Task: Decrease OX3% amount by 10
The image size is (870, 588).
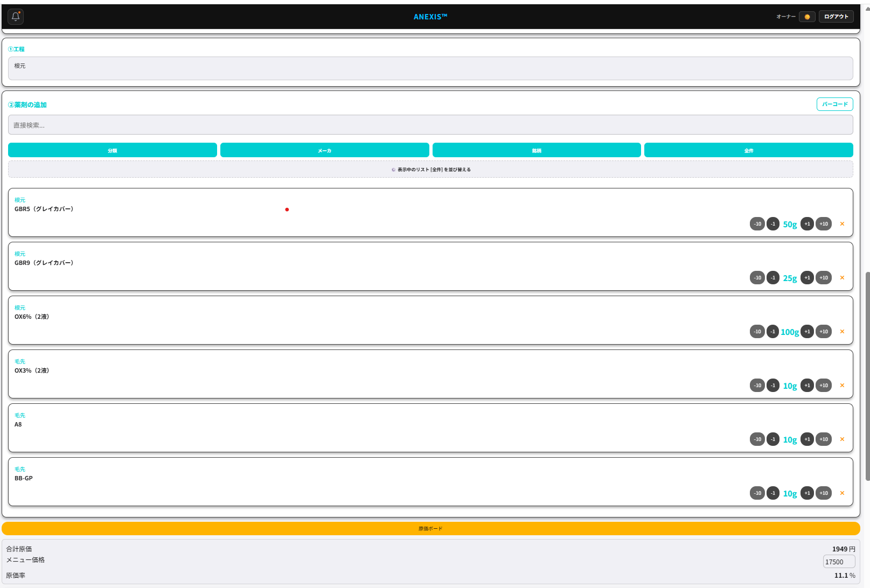Action: click(x=757, y=386)
